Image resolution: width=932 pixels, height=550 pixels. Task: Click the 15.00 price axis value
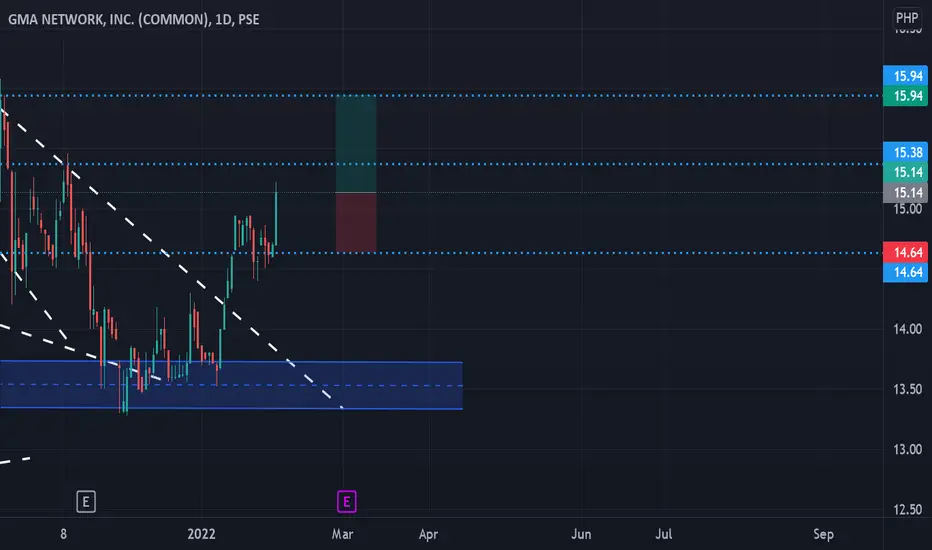pos(908,209)
